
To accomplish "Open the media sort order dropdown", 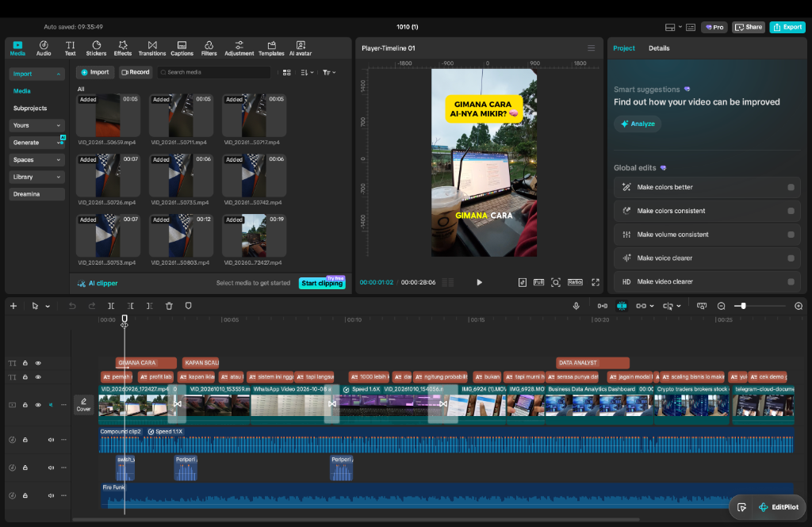I will point(307,72).
